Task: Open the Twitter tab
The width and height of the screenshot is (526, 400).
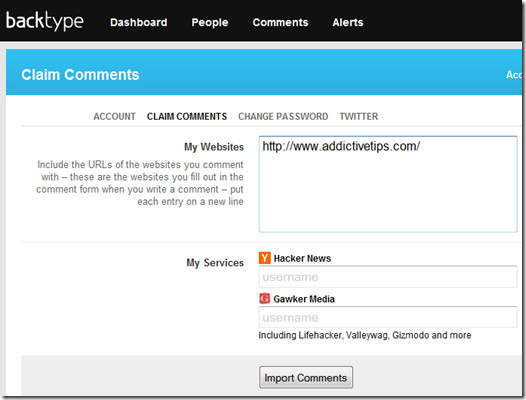Action: tap(359, 116)
